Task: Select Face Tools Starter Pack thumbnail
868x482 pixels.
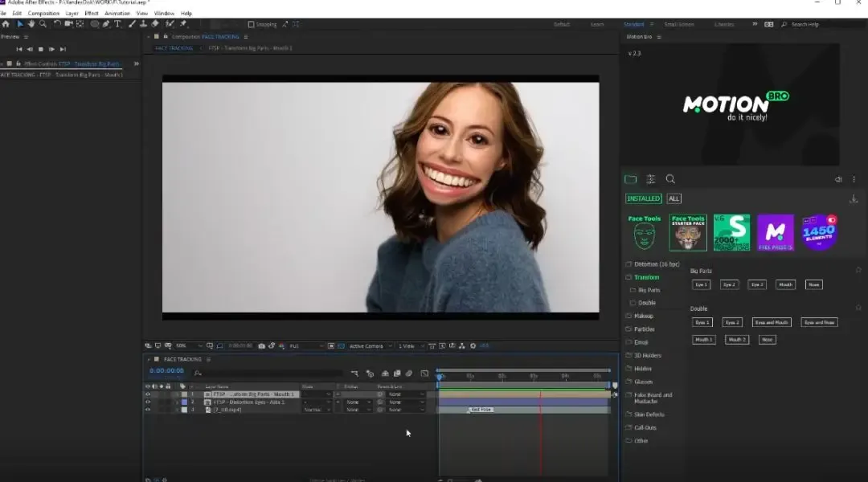Action: 688,232
